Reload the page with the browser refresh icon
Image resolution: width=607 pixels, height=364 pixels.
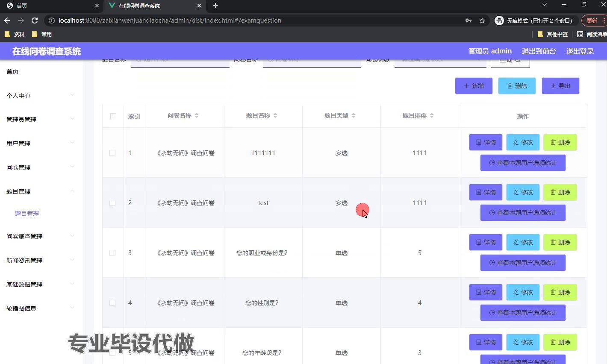(35, 21)
